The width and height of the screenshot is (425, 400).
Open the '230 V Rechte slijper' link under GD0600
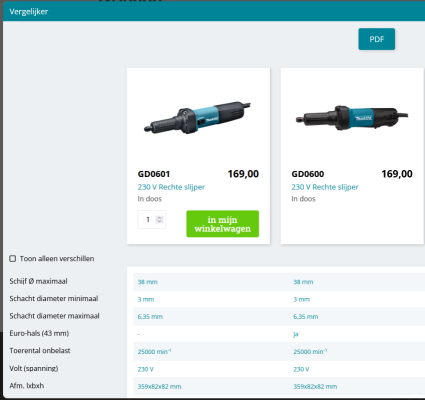point(325,187)
